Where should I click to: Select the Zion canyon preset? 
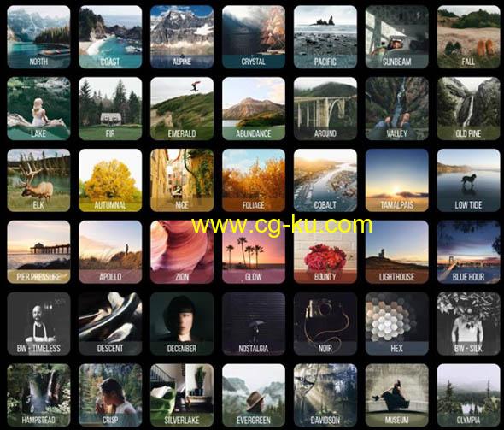[182, 252]
